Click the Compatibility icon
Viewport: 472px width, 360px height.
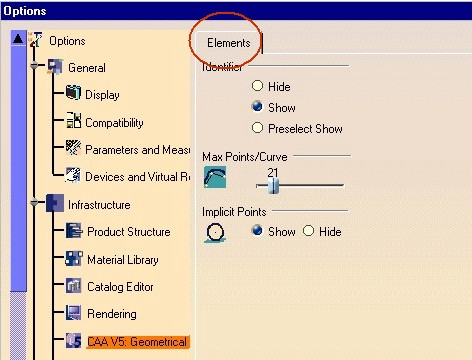pos(73,120)
